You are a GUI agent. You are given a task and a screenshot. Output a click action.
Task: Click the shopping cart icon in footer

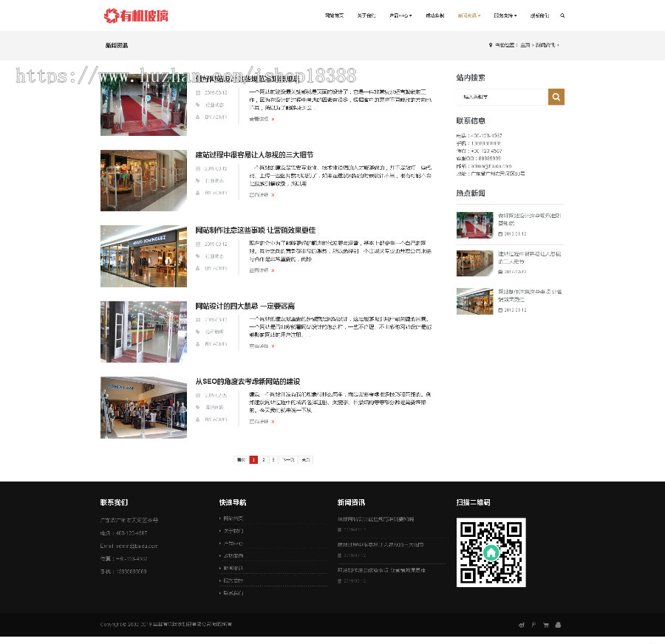(546, 625)
